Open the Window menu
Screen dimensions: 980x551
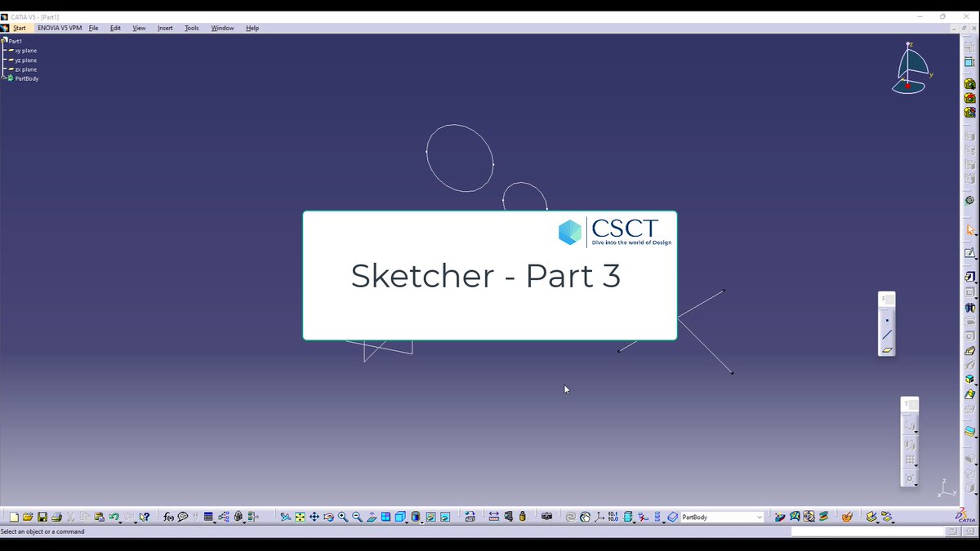[x=222, y=28]
